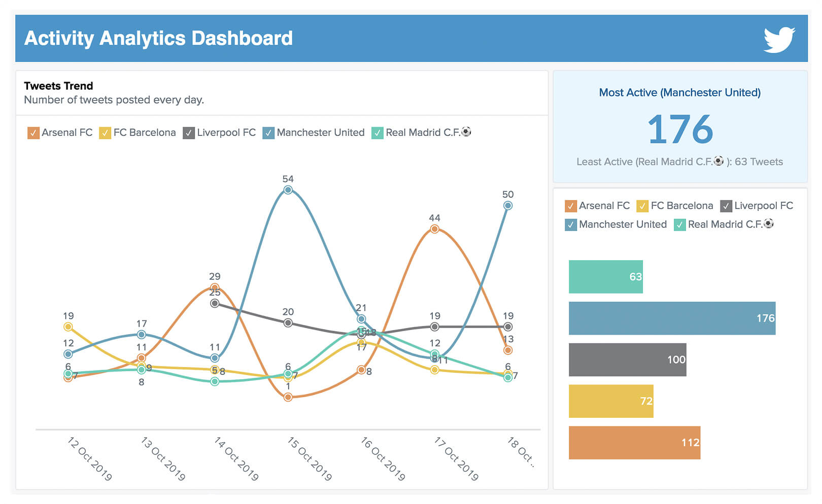Viewport: 822px width, 504px height.
Task: Click the yellow bar showing 72
Action: click(x=611, y=401)
